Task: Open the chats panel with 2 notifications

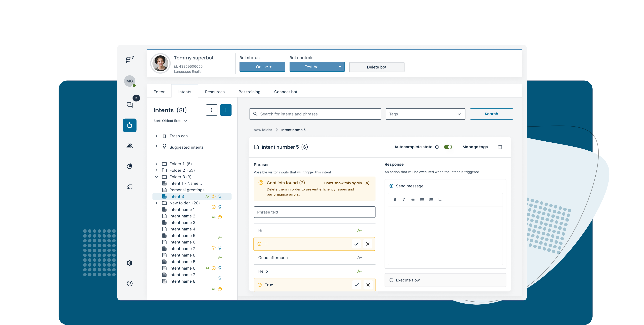Action: pyautogui.click(x=130, y=105)
